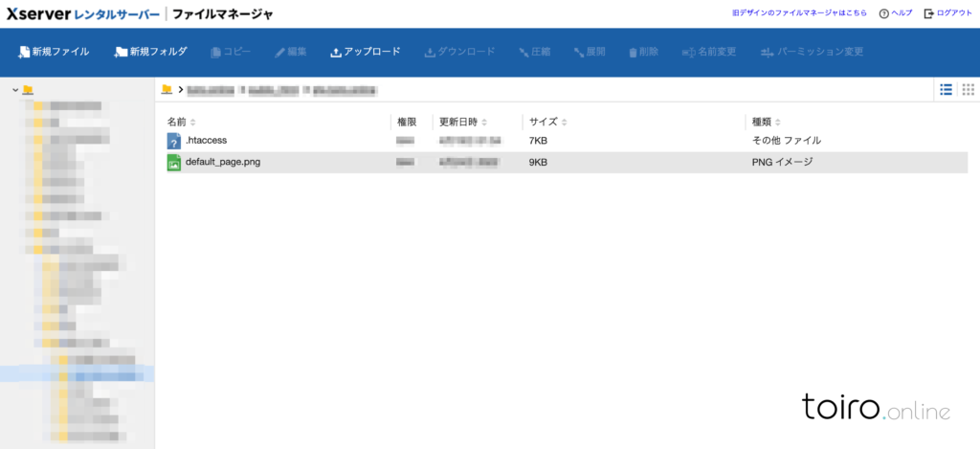Click the ダウンロード toolbar button
Viewport: 980px width, 449px height.
pyautogui.click(x=459, y=52)
